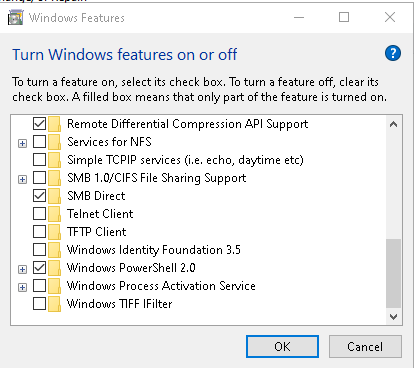This screenshot has height=368, width=414.
Task: Click folder icon beside Windows Process Activation Service
Action: 54,286
